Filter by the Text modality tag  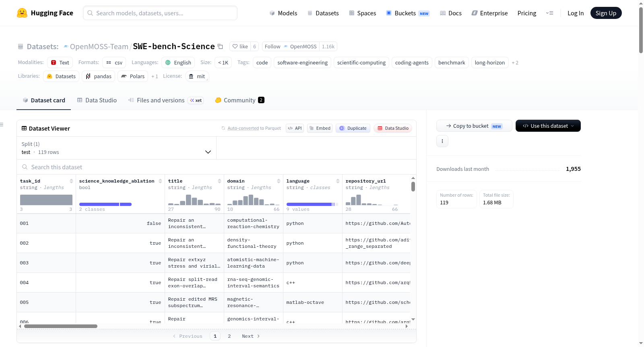pos(60,62)
